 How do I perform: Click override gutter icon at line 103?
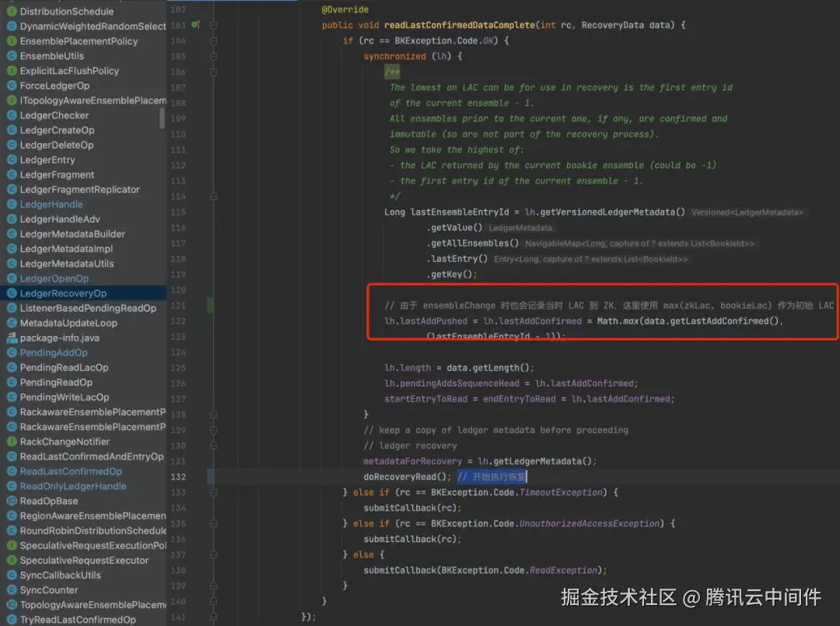(x=195, y=25)
